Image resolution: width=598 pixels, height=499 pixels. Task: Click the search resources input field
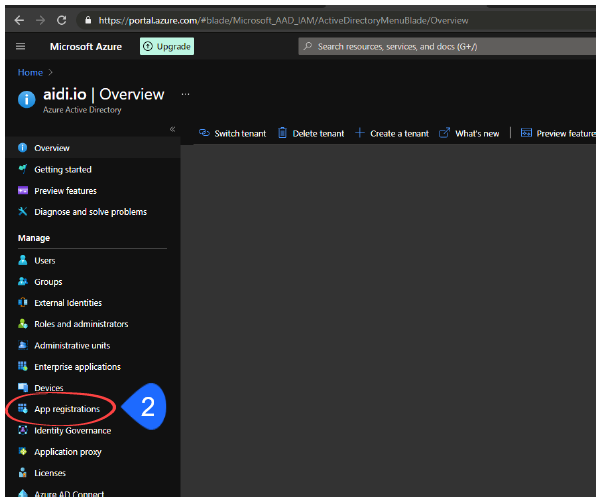pyautogui.click(x=447, y=46)
